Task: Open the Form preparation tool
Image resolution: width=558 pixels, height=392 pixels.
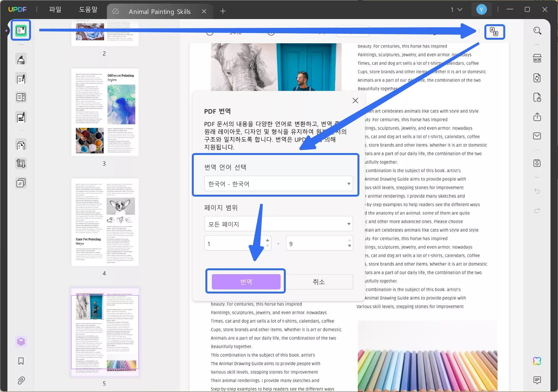Action: click(x=21, y=97)
